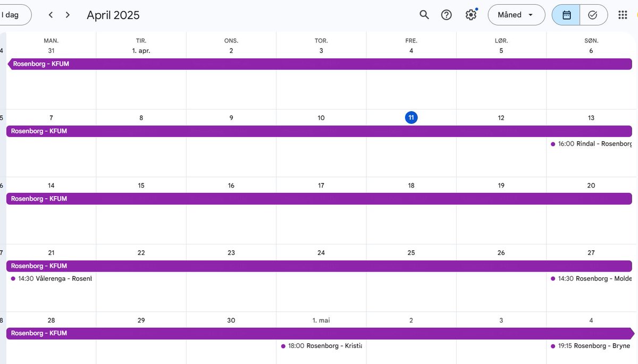Open Rosenborg - KFUM bar in week of 14
Screen dimensions: 638x364
pos(320,199)
